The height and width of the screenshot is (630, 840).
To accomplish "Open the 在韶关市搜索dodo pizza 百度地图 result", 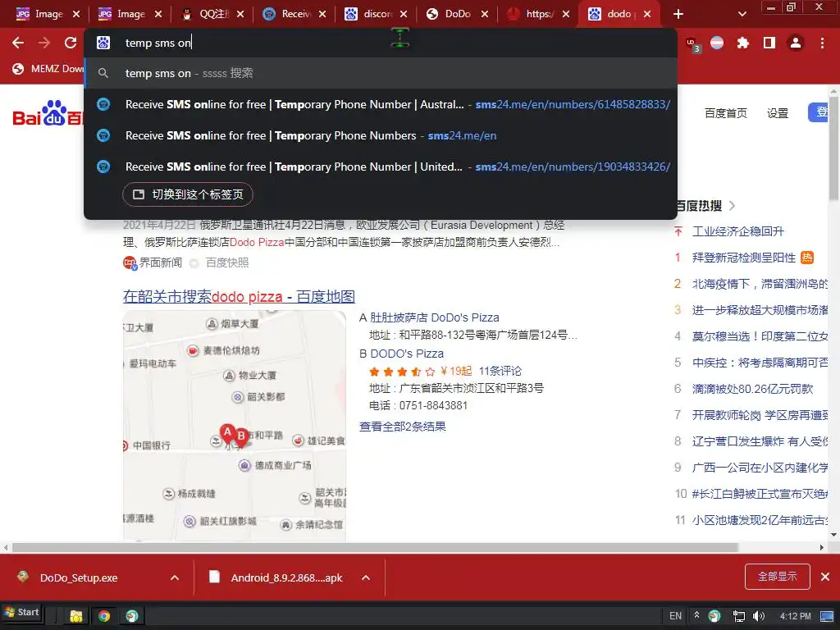I will tap(239, 297).
